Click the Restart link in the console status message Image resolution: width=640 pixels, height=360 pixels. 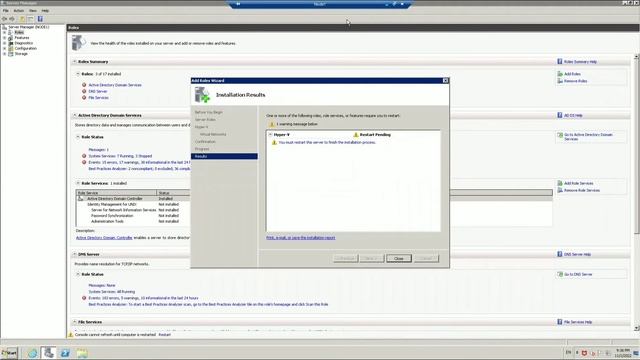(x=164, y=335)
